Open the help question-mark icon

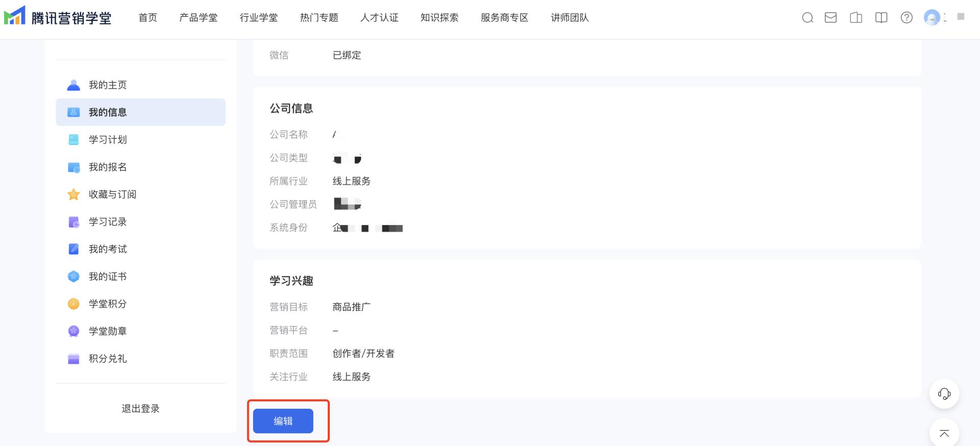pyautogui.click(x=906, y=18)
